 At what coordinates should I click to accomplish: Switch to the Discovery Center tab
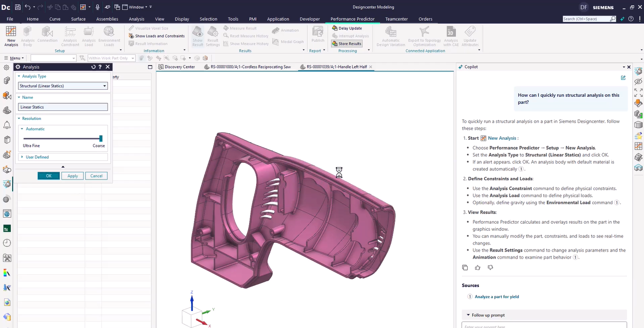(176, 67)
